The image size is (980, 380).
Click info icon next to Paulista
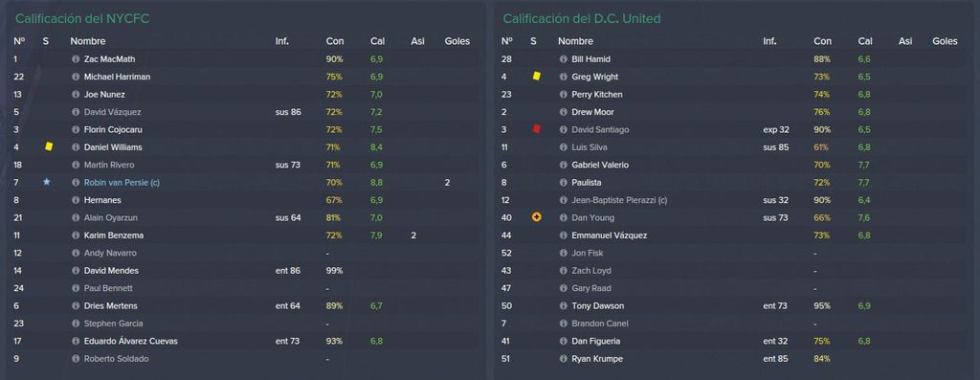click(563, 183)
